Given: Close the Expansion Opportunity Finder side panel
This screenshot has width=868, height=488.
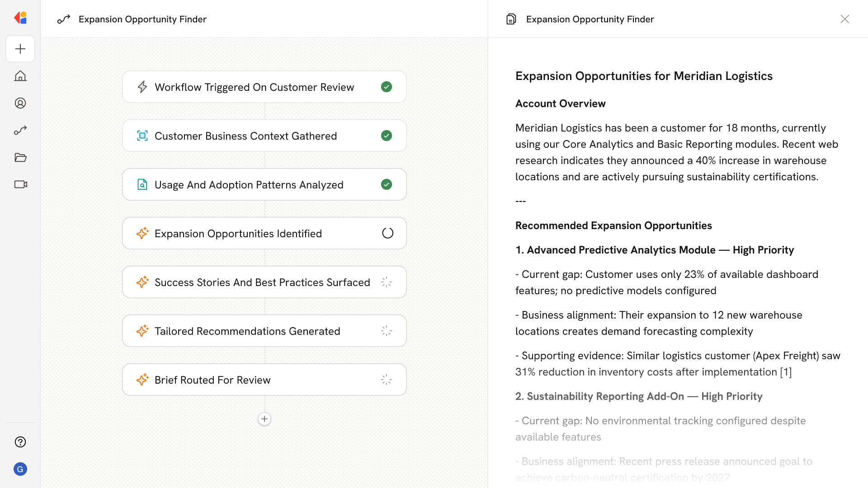Looking at the screenshot, I should (844, 19).
